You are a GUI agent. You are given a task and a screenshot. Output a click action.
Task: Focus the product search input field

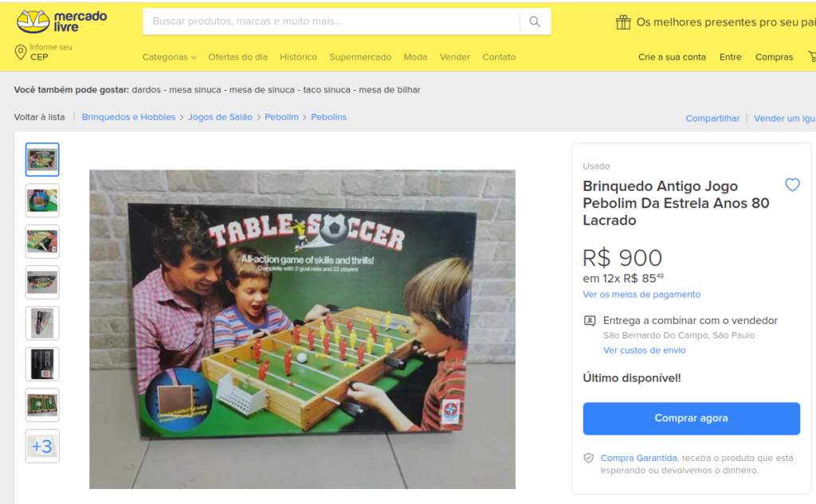[x=331, y=21]
